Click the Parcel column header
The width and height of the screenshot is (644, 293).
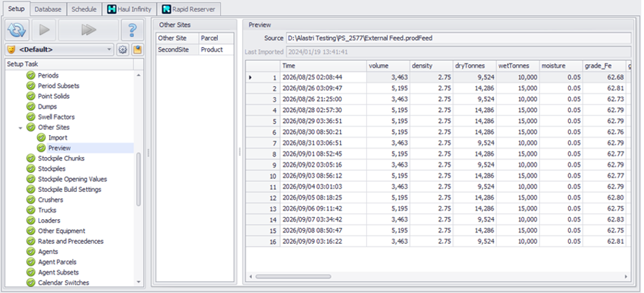(216, 38)
